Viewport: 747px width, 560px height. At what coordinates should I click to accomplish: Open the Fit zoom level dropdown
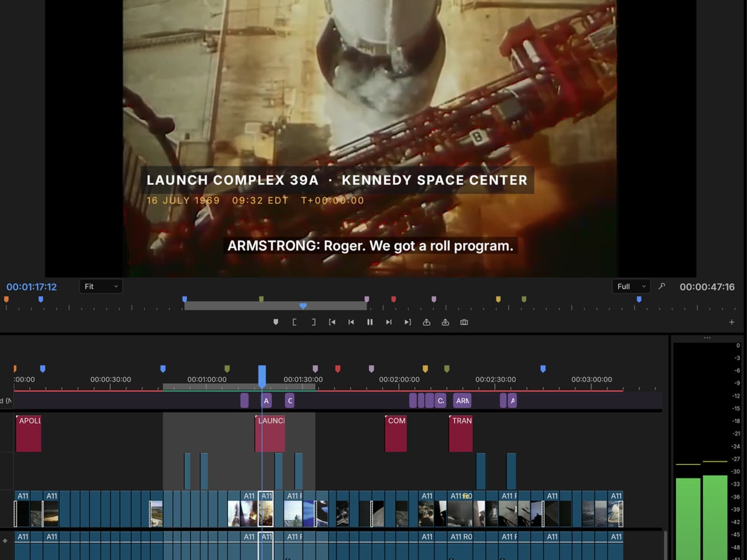coord(101,287)
